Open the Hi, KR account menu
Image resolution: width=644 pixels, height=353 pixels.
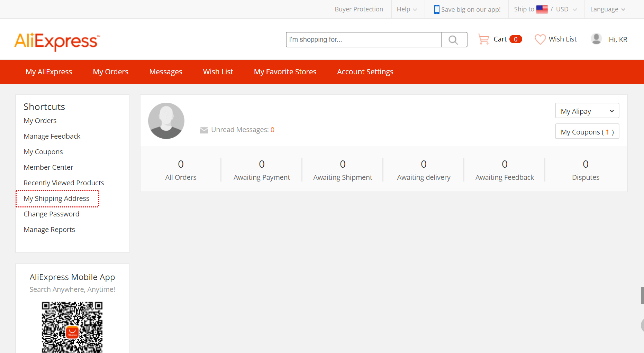pyautogui.click(x=618, y=39)
